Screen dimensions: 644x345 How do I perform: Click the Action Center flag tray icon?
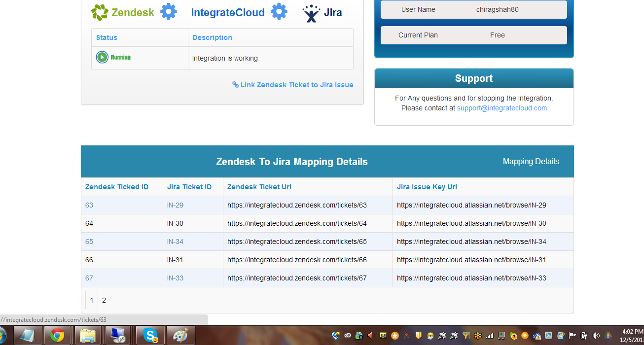point(572,336)
